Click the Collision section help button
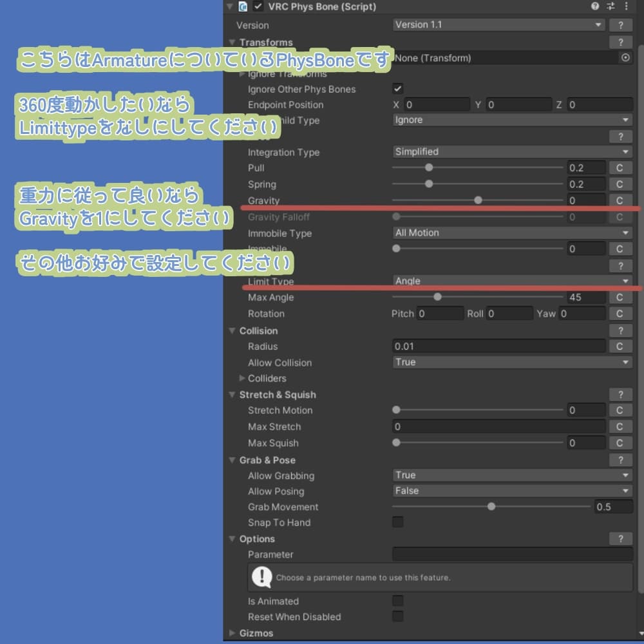 621,330
